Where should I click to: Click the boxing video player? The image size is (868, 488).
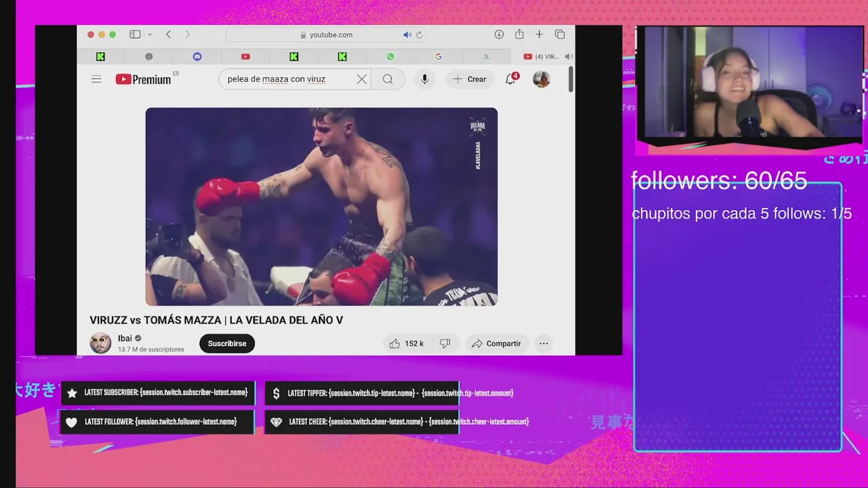pyautogui.click(x=321, y=207)
